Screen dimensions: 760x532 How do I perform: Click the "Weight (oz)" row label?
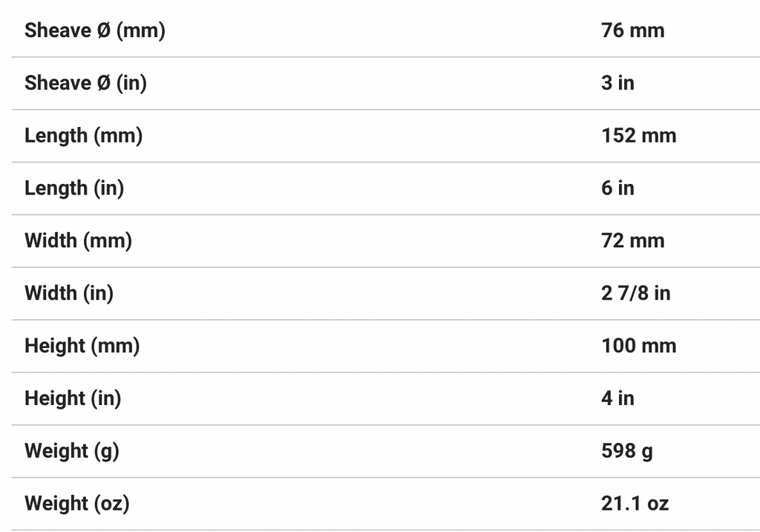[76, 504]
